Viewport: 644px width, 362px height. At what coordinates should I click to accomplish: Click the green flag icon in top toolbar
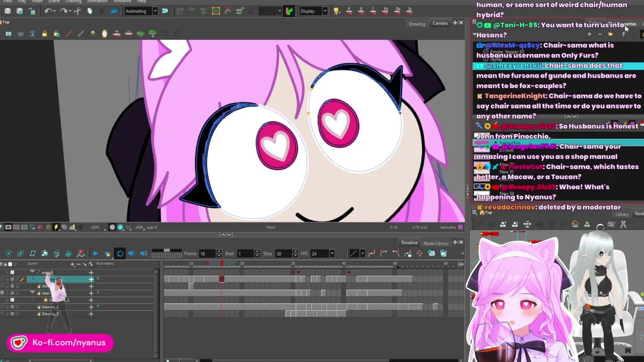(x=289, y=11)
